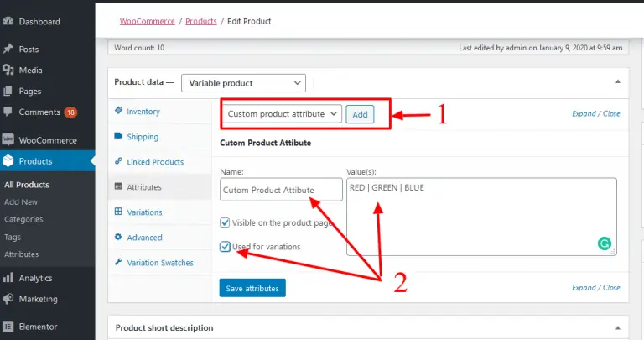Click the attribute Name input field

pyautogui.click(x=282, y=190)
